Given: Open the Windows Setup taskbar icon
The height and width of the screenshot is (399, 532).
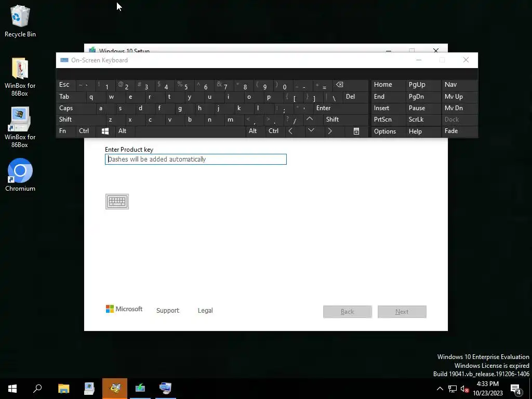Looking at the screenshot, I should 140,389.
